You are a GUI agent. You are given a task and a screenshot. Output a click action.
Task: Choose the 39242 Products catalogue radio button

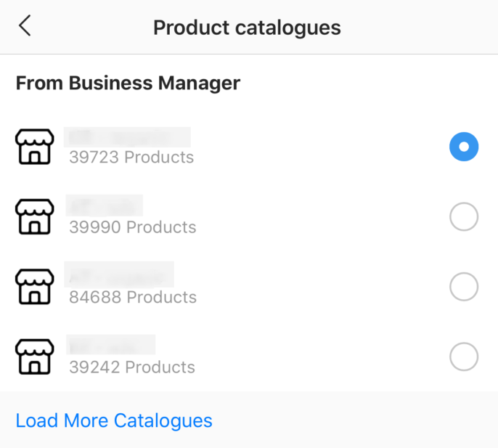pos(464,357)
